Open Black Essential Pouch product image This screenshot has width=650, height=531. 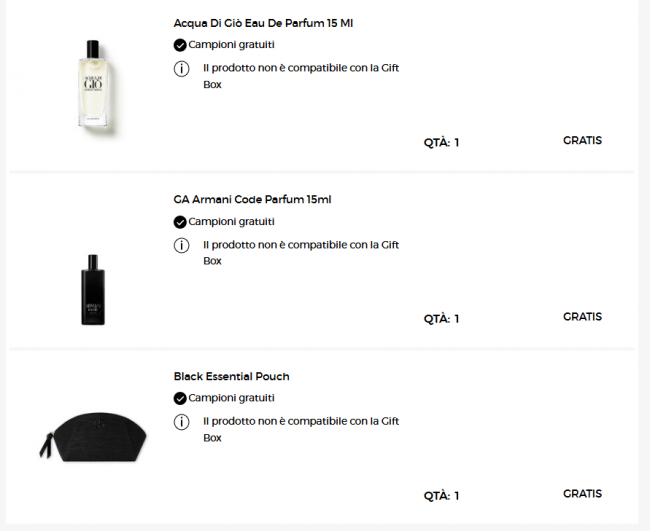point(93,436)
